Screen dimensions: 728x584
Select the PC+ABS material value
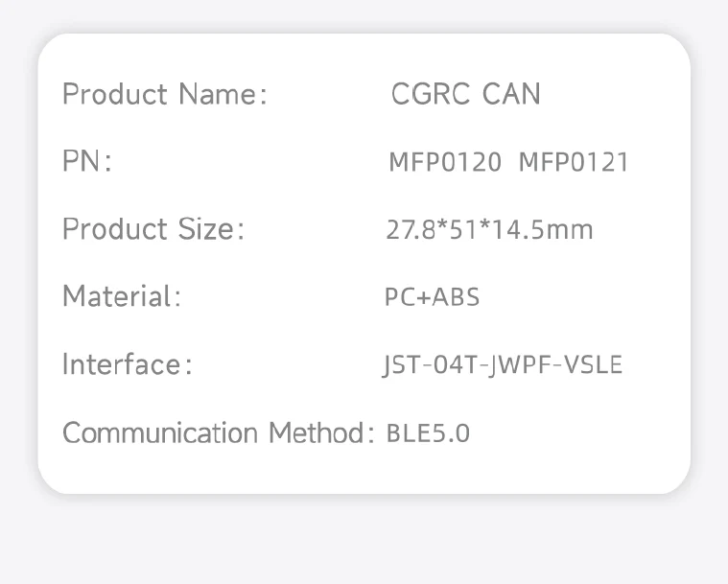tap(432, 297)
